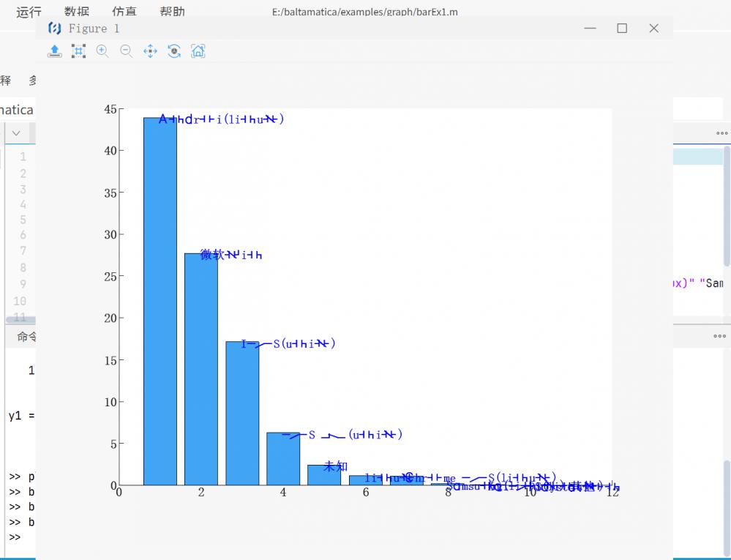Open the 仿真 menu

(x=124, y=12)
